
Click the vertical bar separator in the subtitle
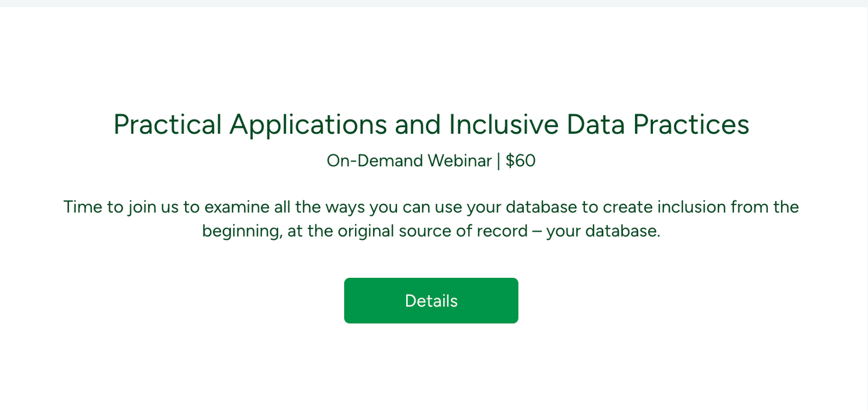pos(499,160)
